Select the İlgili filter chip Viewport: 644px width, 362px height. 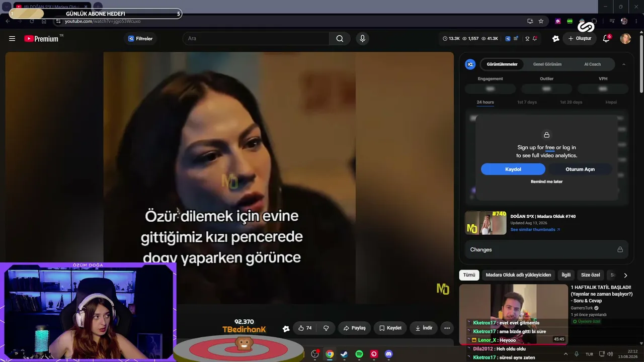[x=566, y=275]
